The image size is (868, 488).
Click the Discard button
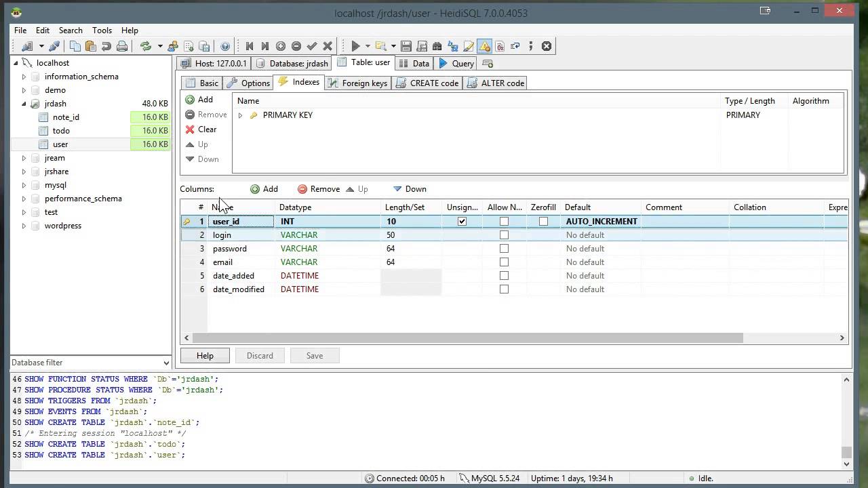pyautogui.click(x=260, y=355)
